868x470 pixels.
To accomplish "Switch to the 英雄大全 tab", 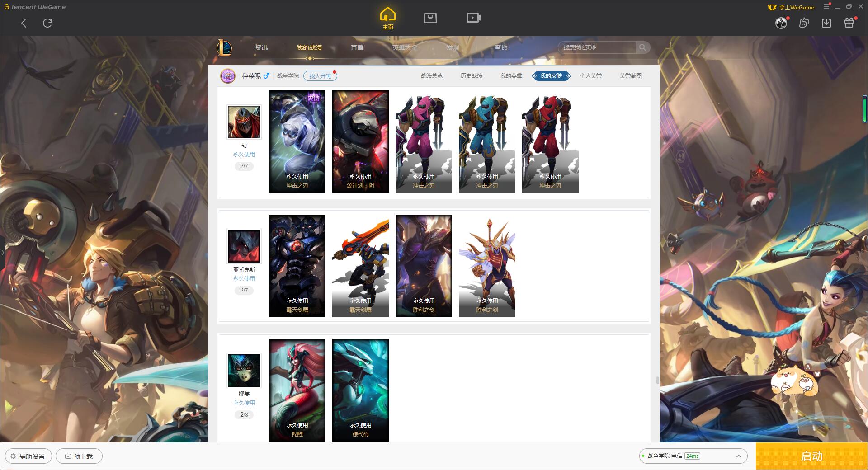I will click(405, 47).
